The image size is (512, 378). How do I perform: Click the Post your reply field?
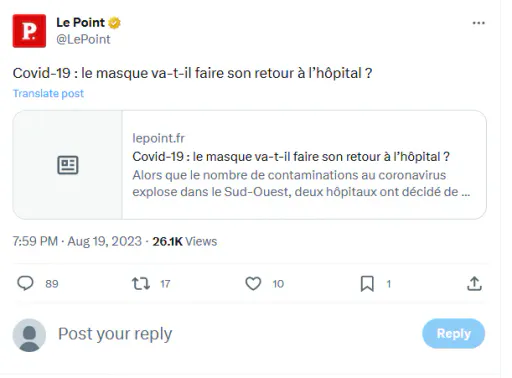pyautogui.click(x=115, y=334)
